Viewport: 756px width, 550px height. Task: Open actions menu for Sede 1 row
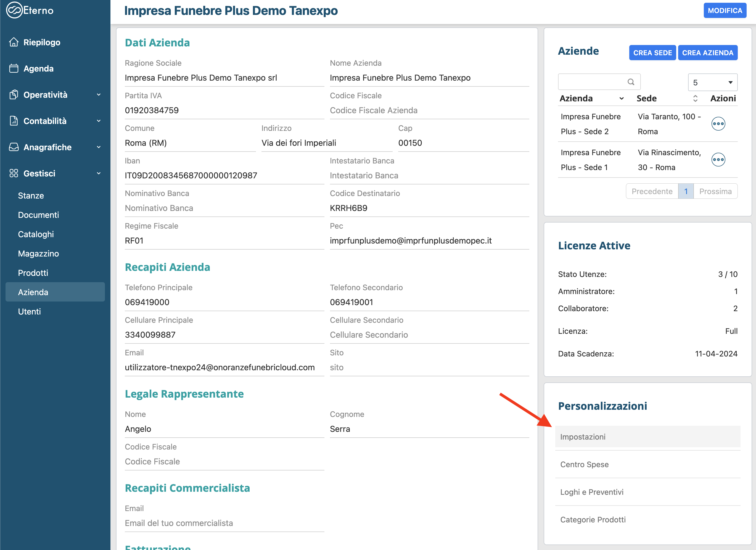[718, 160]
